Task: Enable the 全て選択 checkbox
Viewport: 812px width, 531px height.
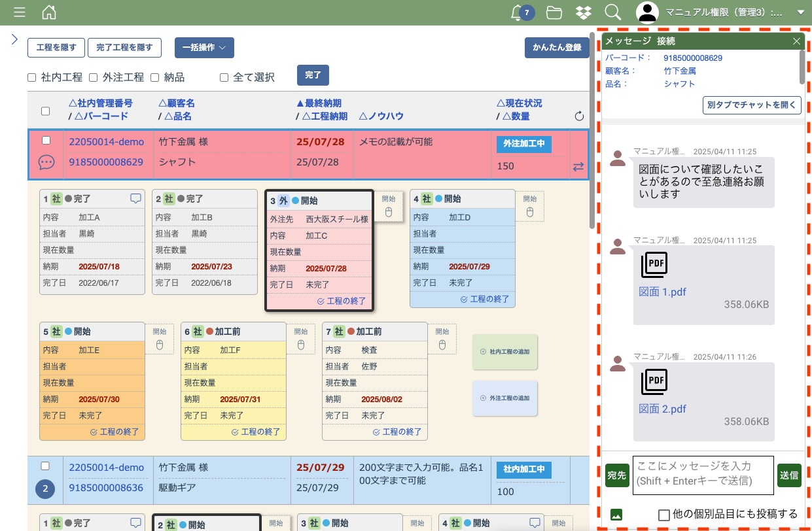Action: pyautogui.click(x=224, y=78)
